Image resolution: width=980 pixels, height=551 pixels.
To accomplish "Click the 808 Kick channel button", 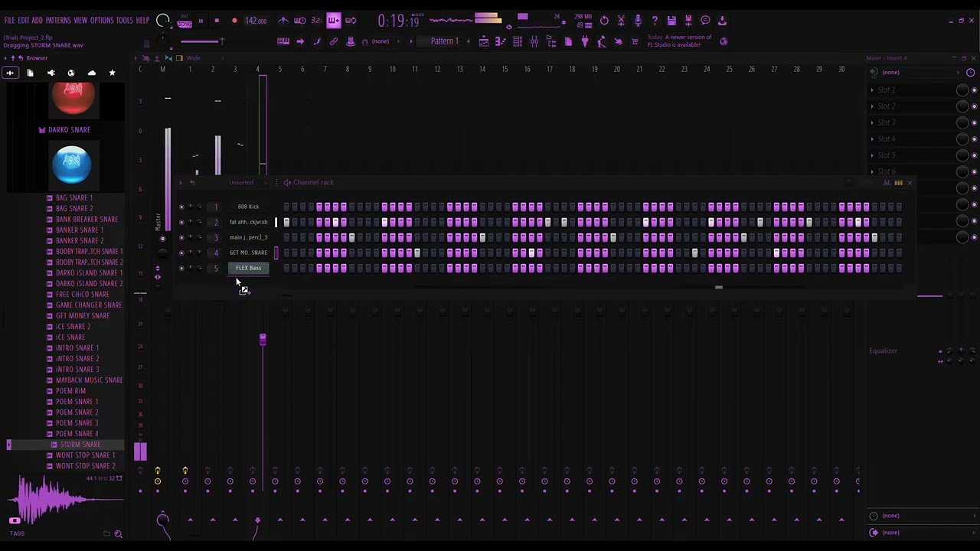I will (248, 207).
